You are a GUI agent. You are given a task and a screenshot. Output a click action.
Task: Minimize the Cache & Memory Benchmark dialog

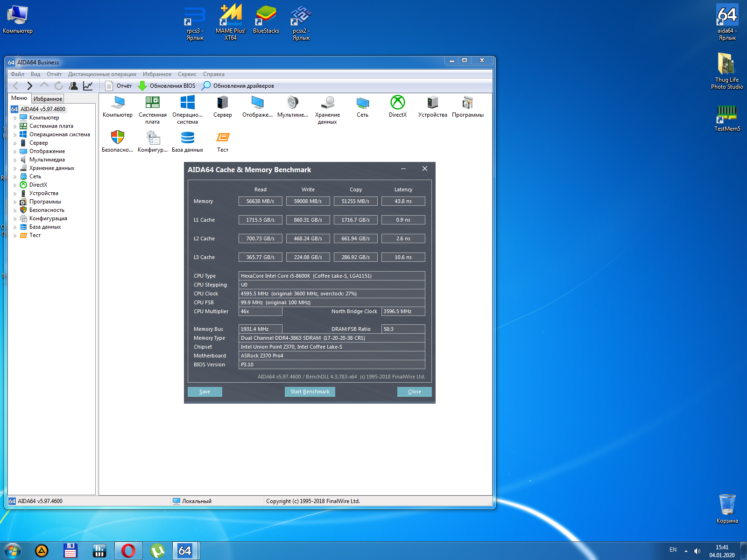coord(403,169)
